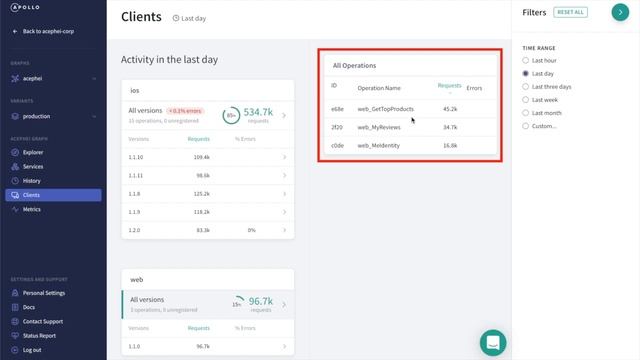Image resolution: width=640 pixels, height=360 pixels.
Task: Click the Personal Settings icon
Action: coord(15,293)
